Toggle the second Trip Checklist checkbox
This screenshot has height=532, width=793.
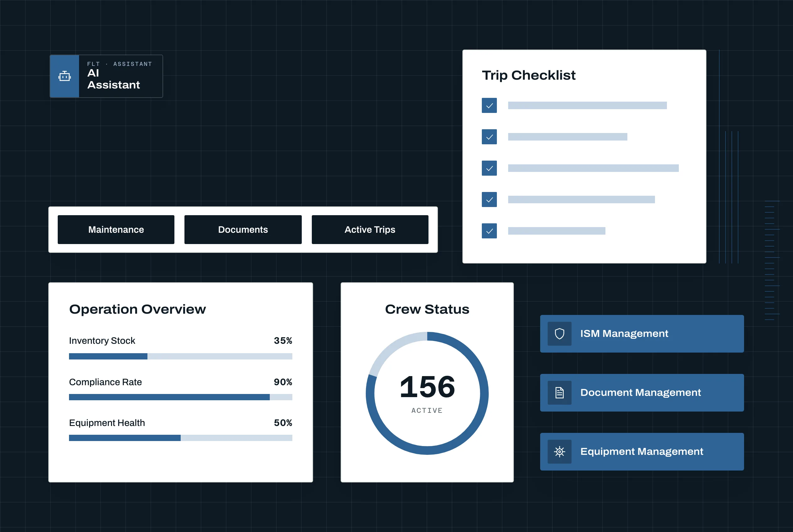(489, 137)
